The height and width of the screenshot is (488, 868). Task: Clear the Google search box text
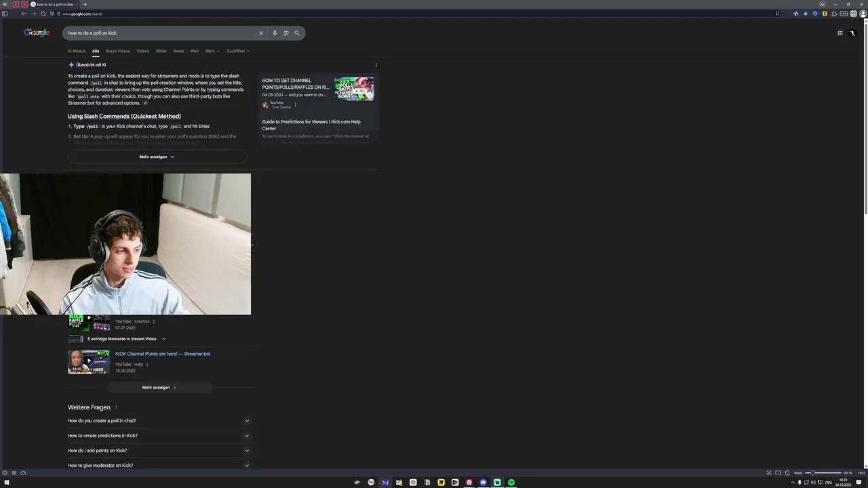[260, 33]
